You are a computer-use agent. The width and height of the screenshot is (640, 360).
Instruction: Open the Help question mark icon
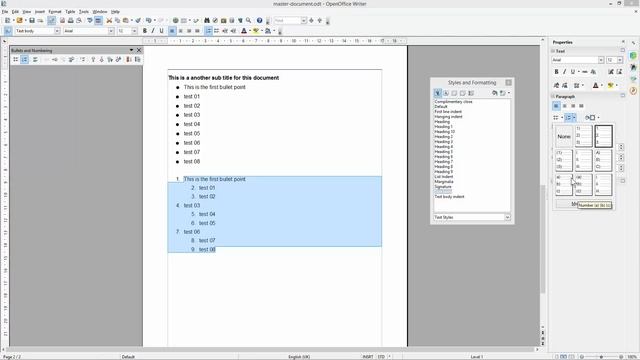click(x=259, y=20)
